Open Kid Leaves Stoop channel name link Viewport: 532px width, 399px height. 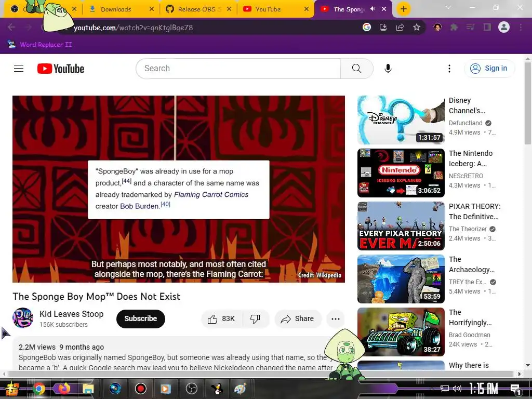[71, 314]
